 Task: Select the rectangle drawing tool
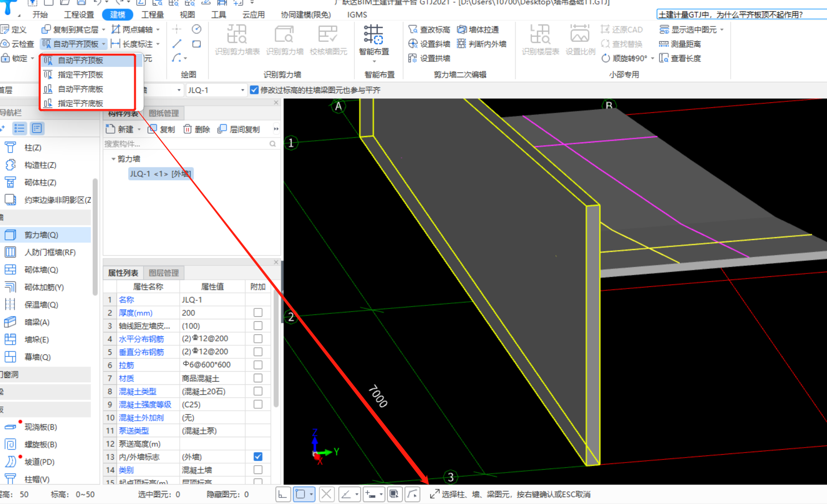tap(197, 44)
